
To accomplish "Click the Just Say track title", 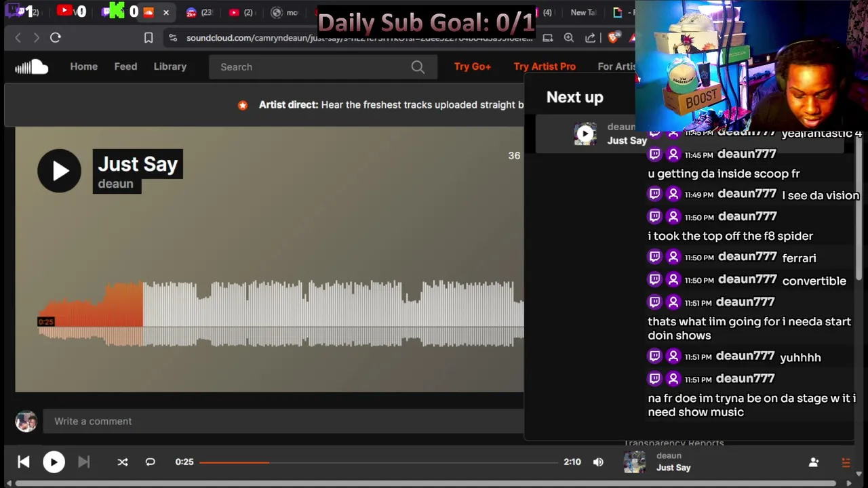I will point(138,164).
